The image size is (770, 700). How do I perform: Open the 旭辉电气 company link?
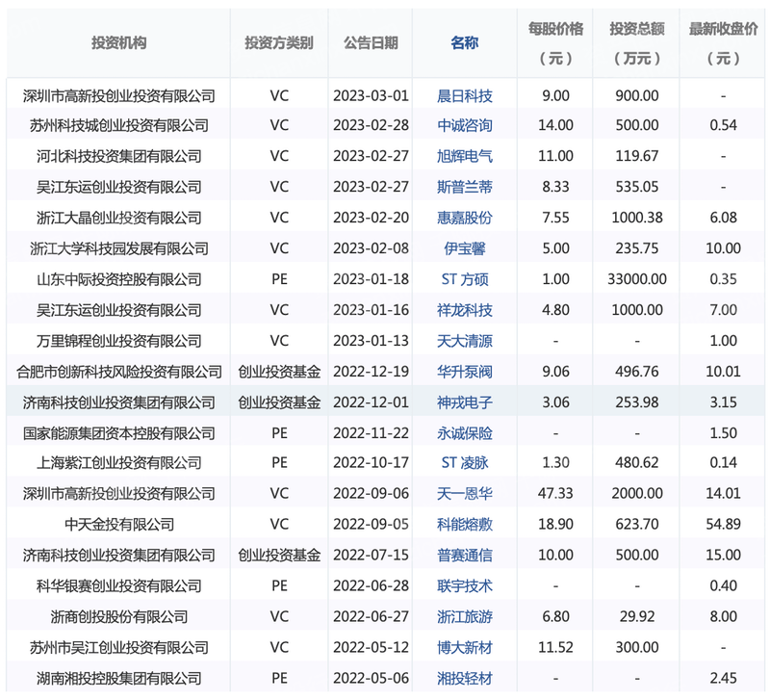pyautogui.click(x=465, y=156)
